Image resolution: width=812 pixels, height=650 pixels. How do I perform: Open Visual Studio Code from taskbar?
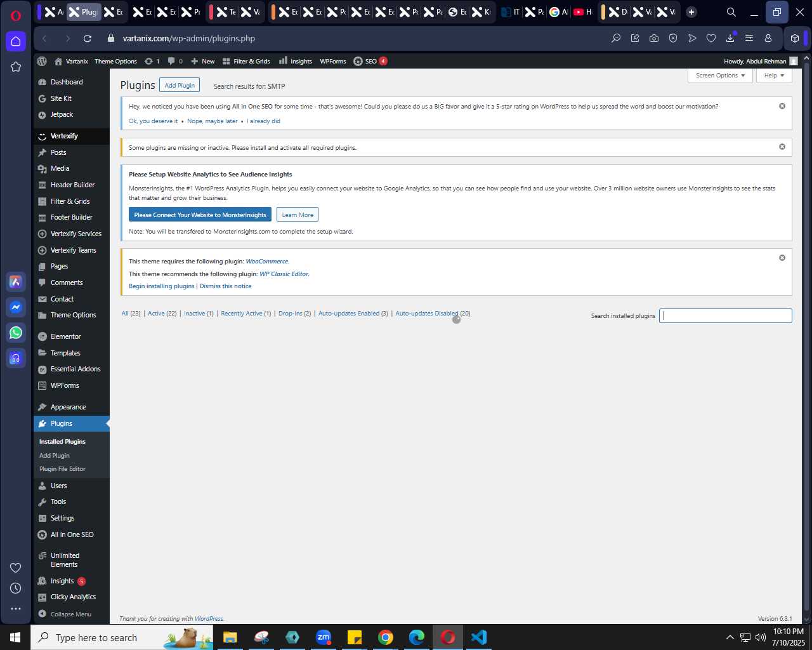point(479,637)
